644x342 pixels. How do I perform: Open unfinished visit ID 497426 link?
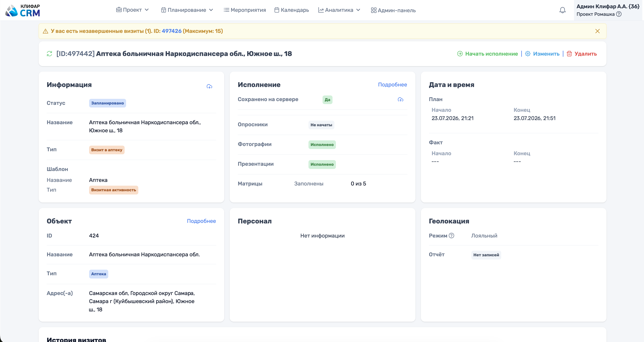pos(172,31)
